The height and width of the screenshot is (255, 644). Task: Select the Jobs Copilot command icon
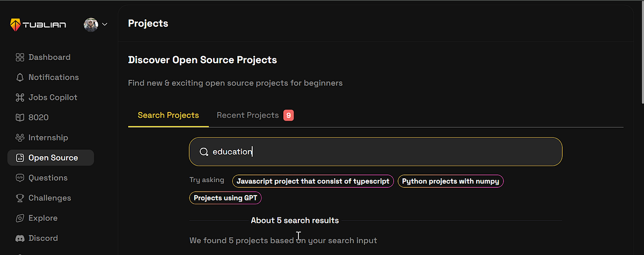coord(20,97)
